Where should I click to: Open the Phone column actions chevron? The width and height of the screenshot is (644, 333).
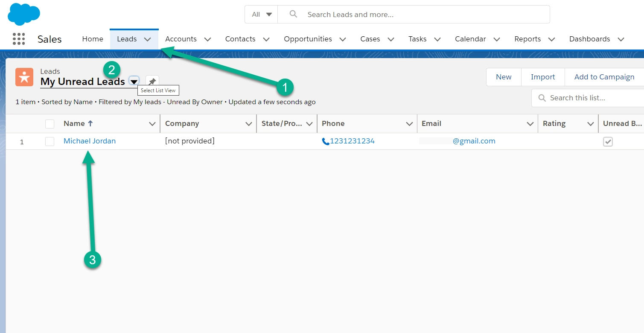(410, 124)
